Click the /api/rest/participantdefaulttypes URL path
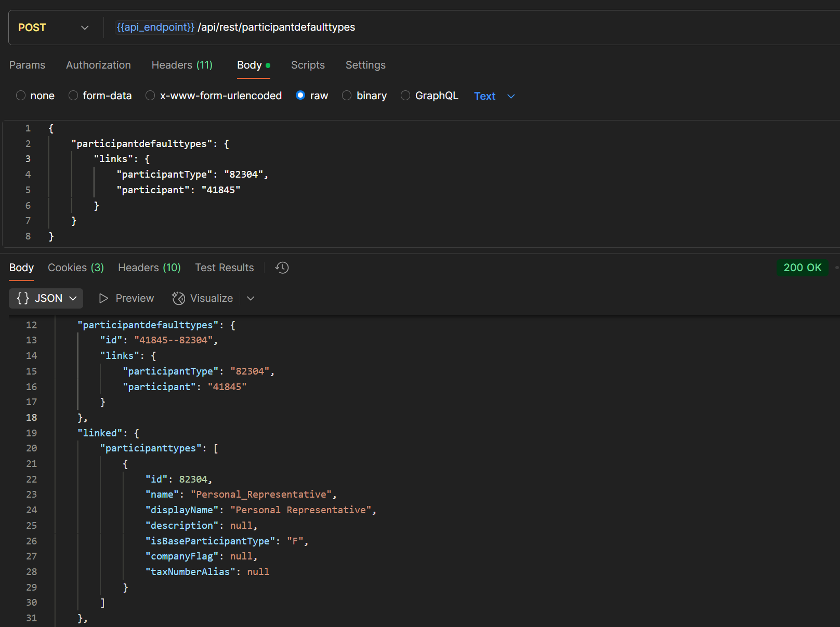The width and height of the screenshot is (840, 627). [x=277, y=27]
